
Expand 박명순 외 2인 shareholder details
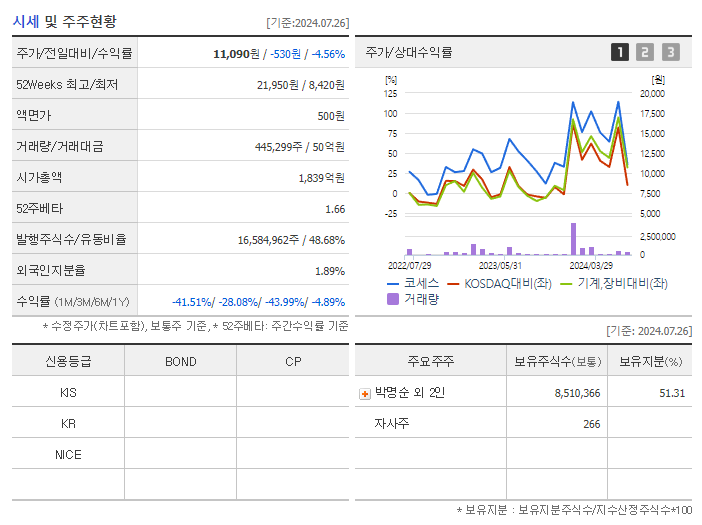[x=365, y=394]
